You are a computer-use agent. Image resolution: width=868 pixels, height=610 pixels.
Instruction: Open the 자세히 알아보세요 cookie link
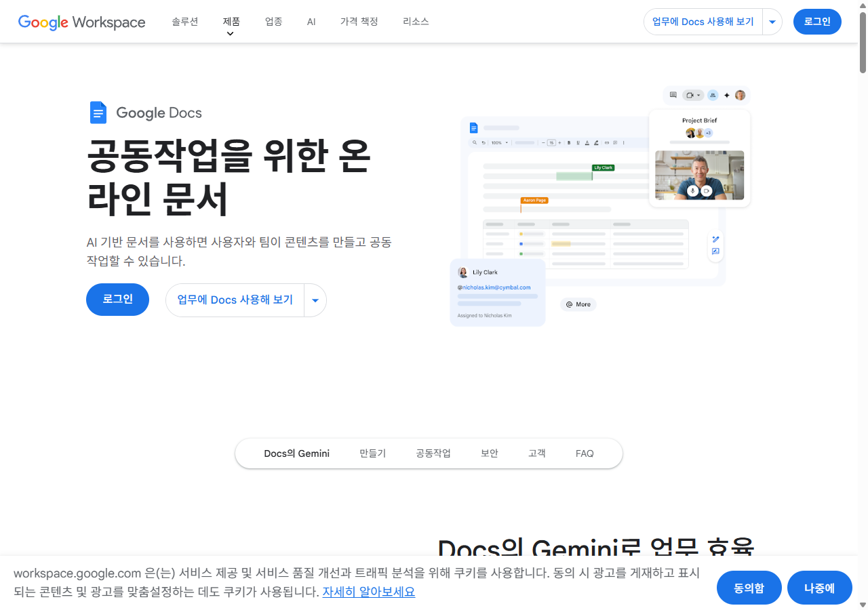click(x=368, y=591)
